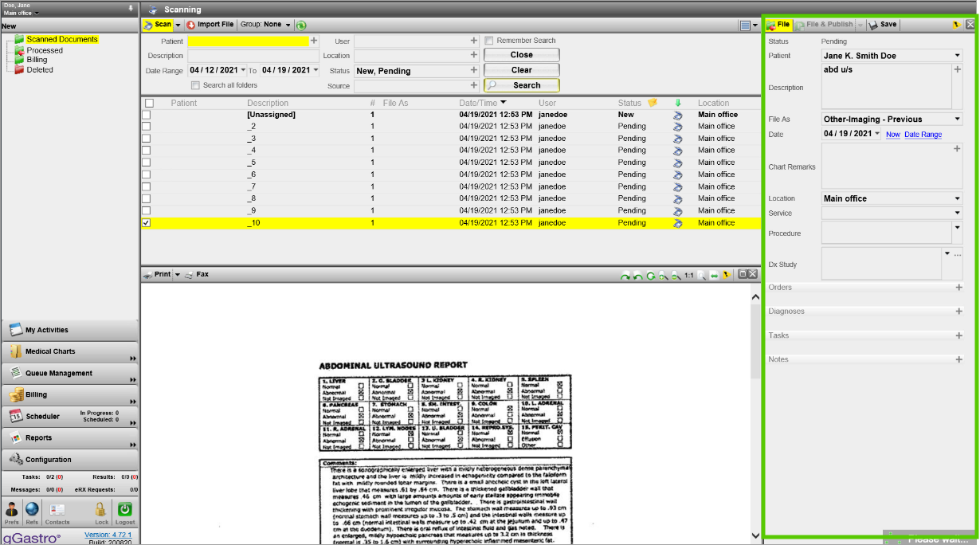Click the Patient search field
Viewport: 980px width, 545px height.
(x=248, y=41)
